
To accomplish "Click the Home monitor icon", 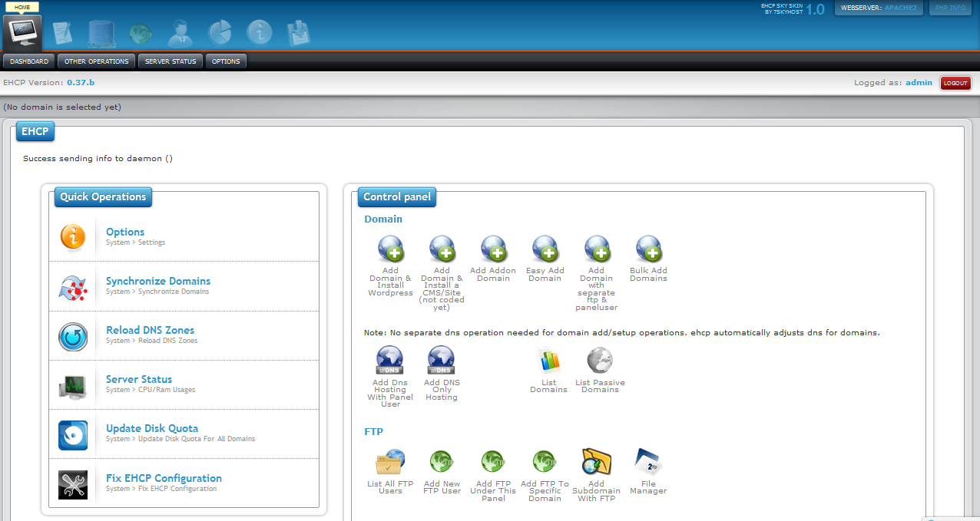I will pyautogui.click(x=23, y=32).
